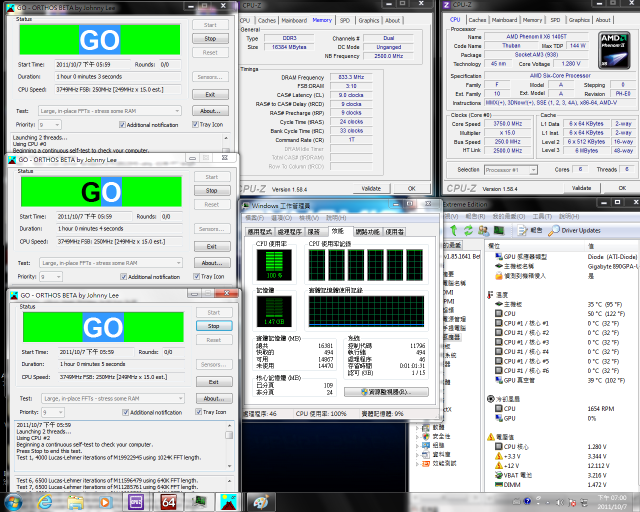Screen dimensions: 640x512
Task: Open 資源監視器 button in Task Manager
Action: [386, 392]
